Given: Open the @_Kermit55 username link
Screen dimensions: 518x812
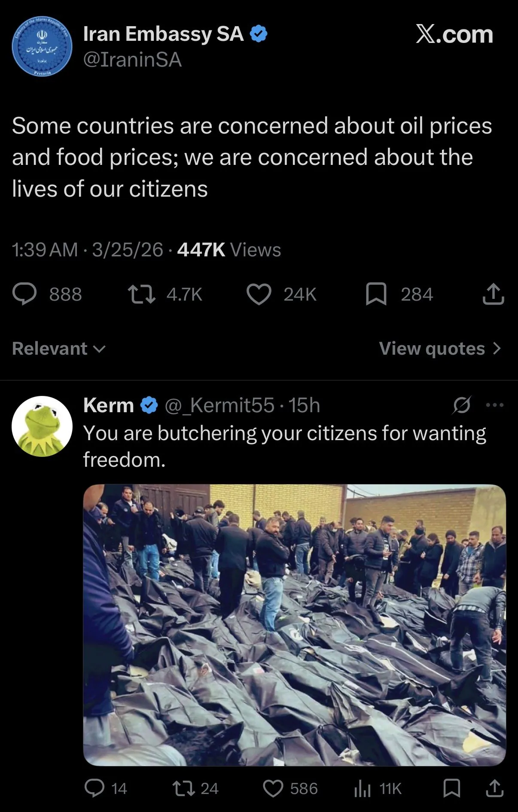Looking at the screenshot, I should click(219, 405).
